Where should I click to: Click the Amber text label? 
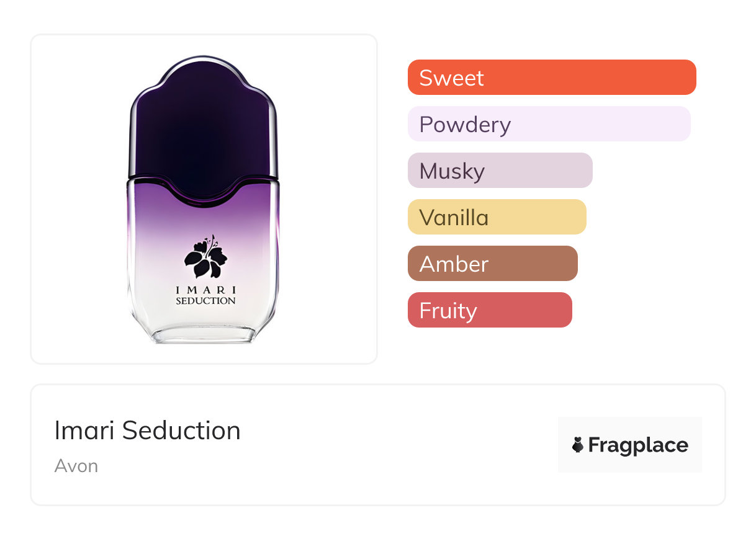tap(454, 264)
